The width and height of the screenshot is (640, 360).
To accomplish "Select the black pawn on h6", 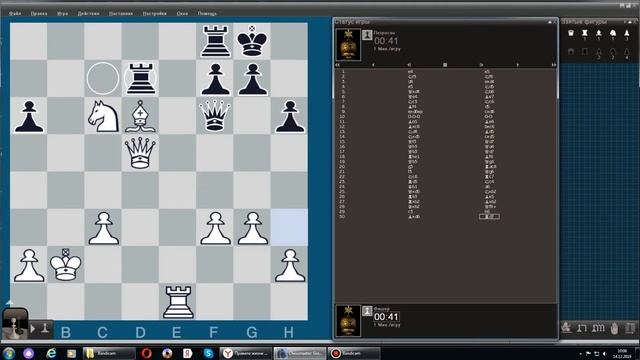I will pyautogui.click(x=289, y=116).
